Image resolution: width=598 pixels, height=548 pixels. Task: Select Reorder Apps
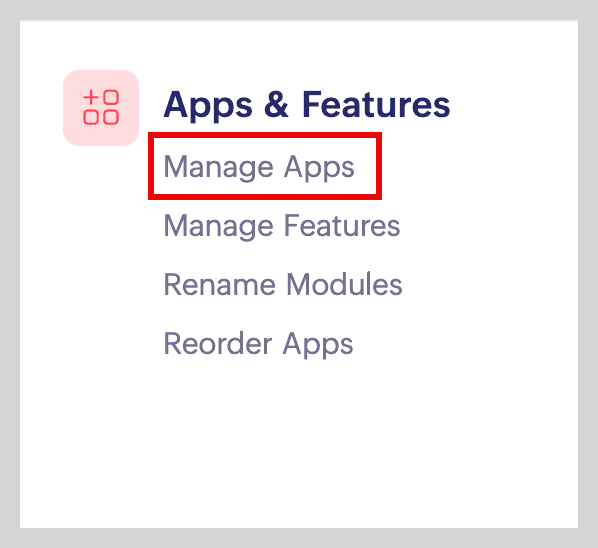(258, 344)
